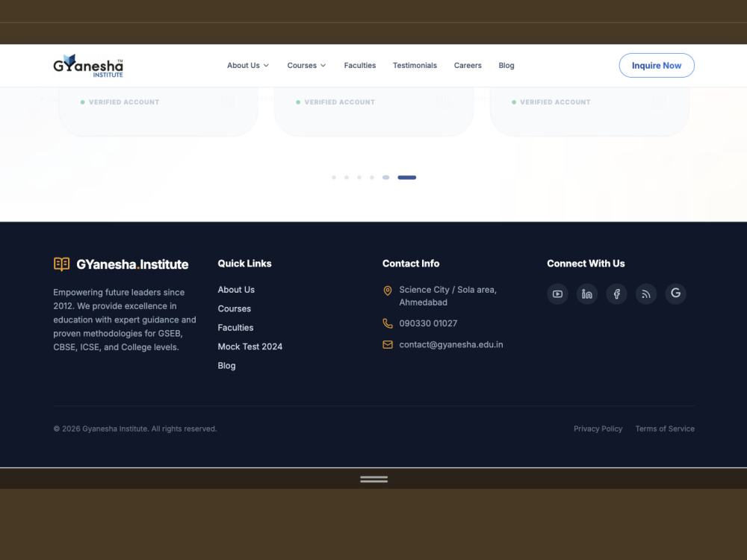
Task: Open the Privacy Policy link
Action: tap(598, 429)
